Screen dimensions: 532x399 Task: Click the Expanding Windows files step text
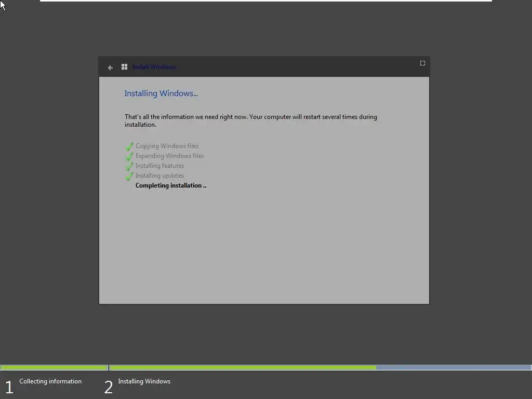coord(169,156)
